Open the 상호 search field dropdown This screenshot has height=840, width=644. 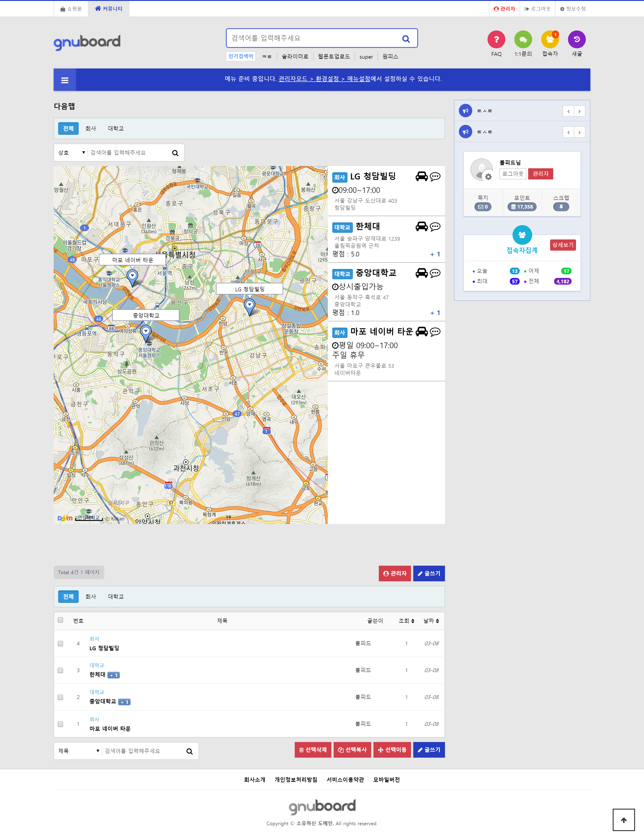71,153
